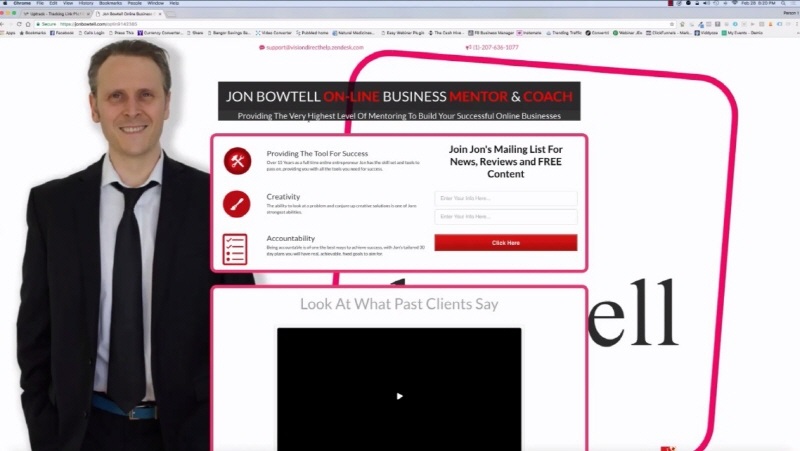Open the Window menu
The height and width of the screenshot is (451, 800).
(x=156, y=3)
